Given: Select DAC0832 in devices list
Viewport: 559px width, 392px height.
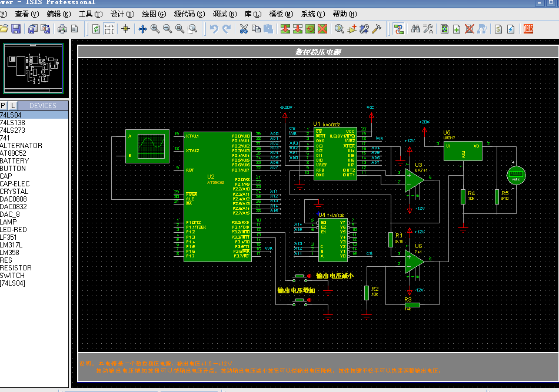Looking at the screenshot, I should pyautogui.click(x=34, y=206).
